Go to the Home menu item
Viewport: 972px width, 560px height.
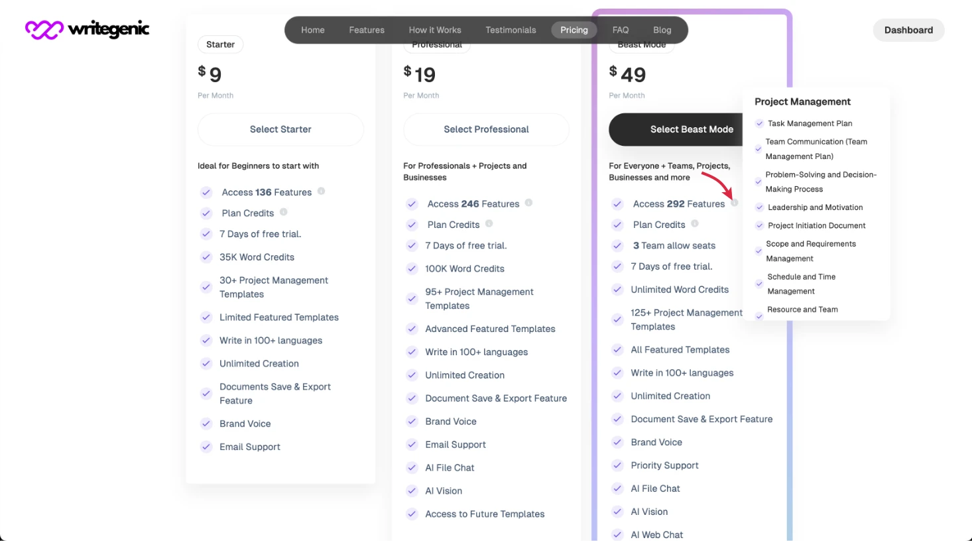[x=312, y=30]
